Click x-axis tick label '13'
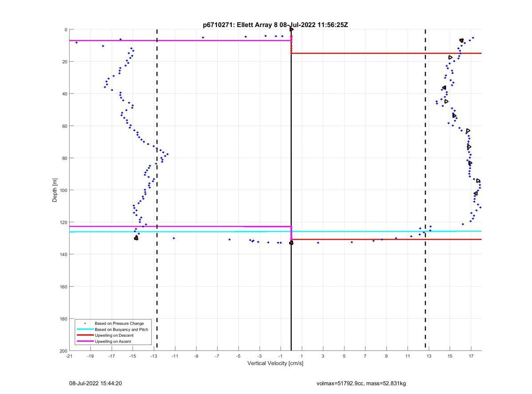The image size is (532, 394). pos(429,356)
